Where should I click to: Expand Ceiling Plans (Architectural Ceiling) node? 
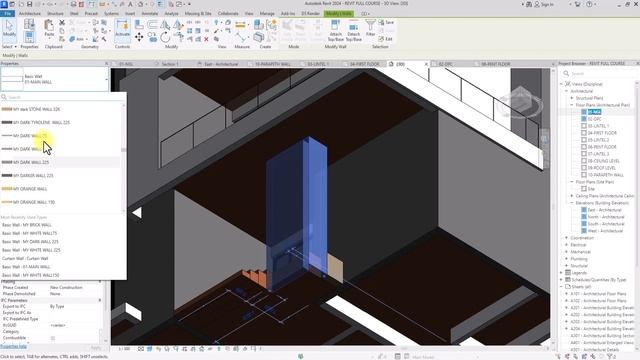point(572,196)
